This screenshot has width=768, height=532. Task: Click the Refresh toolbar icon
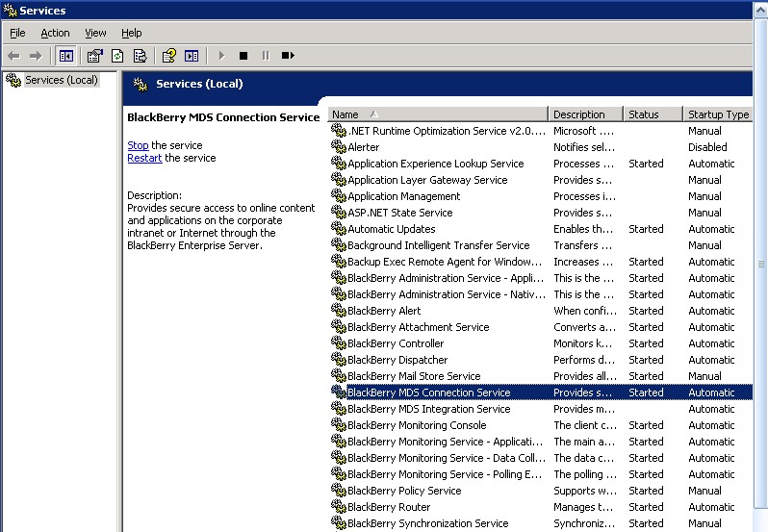(x=117, y=56)
